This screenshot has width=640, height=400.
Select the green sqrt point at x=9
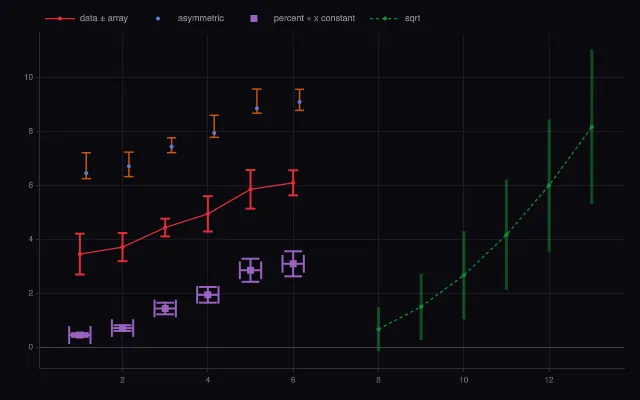tap(421, 307)
